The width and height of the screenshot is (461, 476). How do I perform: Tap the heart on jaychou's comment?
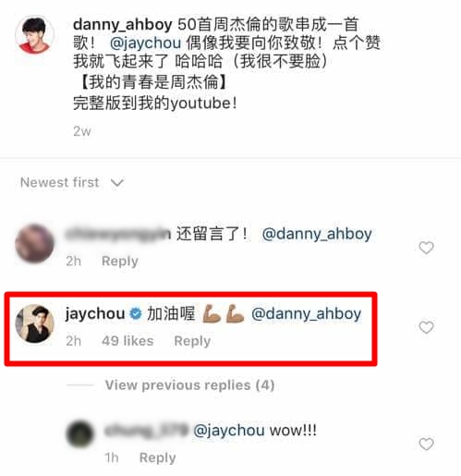[426, 327]
